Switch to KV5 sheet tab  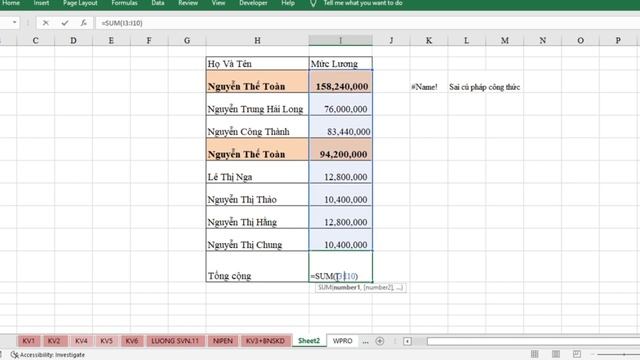pyautogui.click(x=106, y=341)
